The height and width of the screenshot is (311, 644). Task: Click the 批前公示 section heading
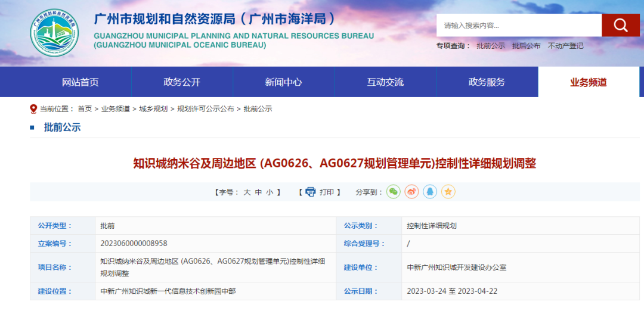pos(63,127)
